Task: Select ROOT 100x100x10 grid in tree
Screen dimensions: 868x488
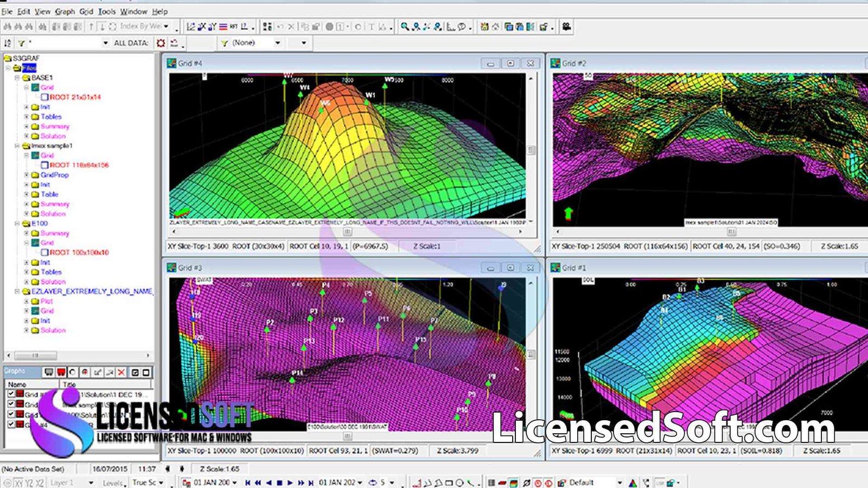Action: [x=79, y=253]
